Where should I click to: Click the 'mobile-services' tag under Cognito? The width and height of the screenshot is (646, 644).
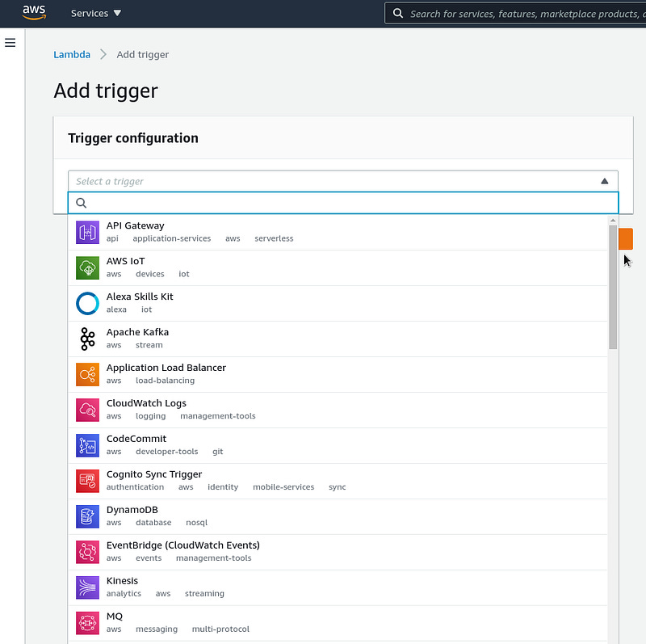(x=283, y=487)
